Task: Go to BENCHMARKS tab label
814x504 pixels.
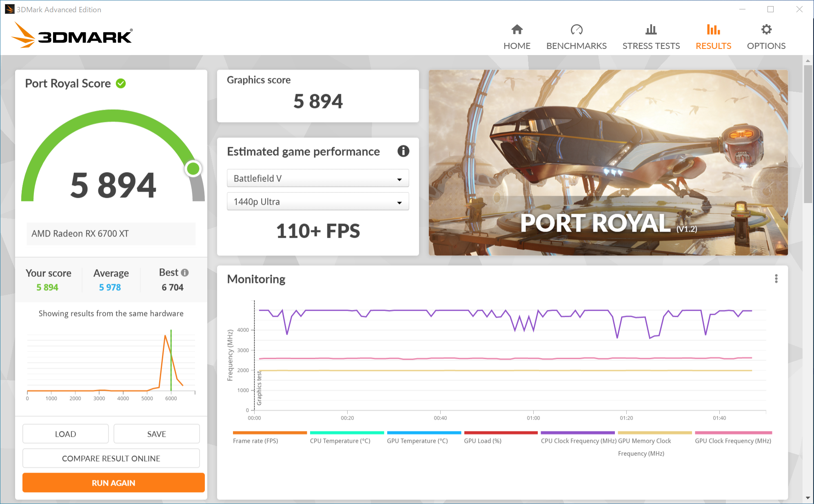Action: (576, 46)
